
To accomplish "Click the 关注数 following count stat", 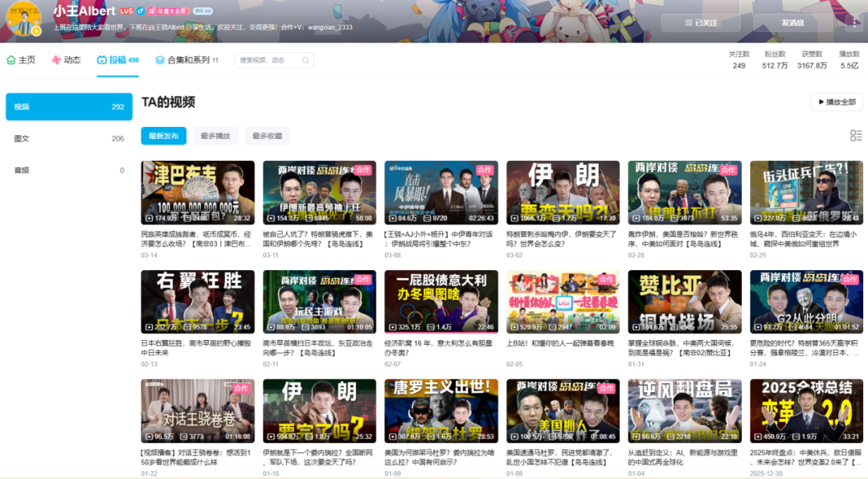I will click(x=739, y=60).
